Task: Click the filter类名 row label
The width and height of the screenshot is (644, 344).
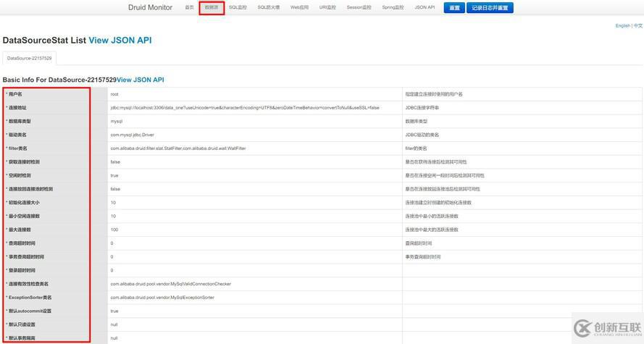Action: pyautogui.click(x=18, y=148)
